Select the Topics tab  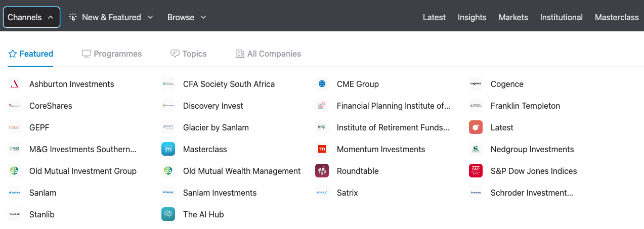[x=189, y=54]
